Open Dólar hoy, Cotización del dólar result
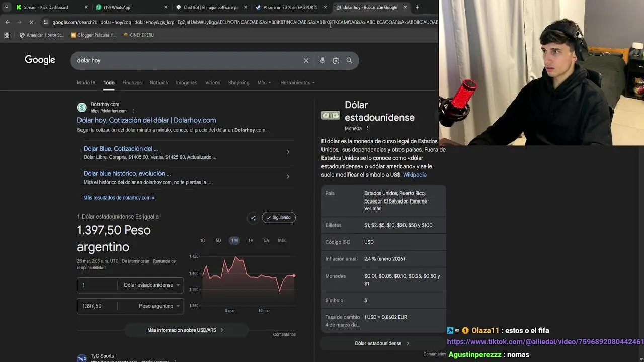This screenshot has height=362, width=644. (x=146, y=120)
